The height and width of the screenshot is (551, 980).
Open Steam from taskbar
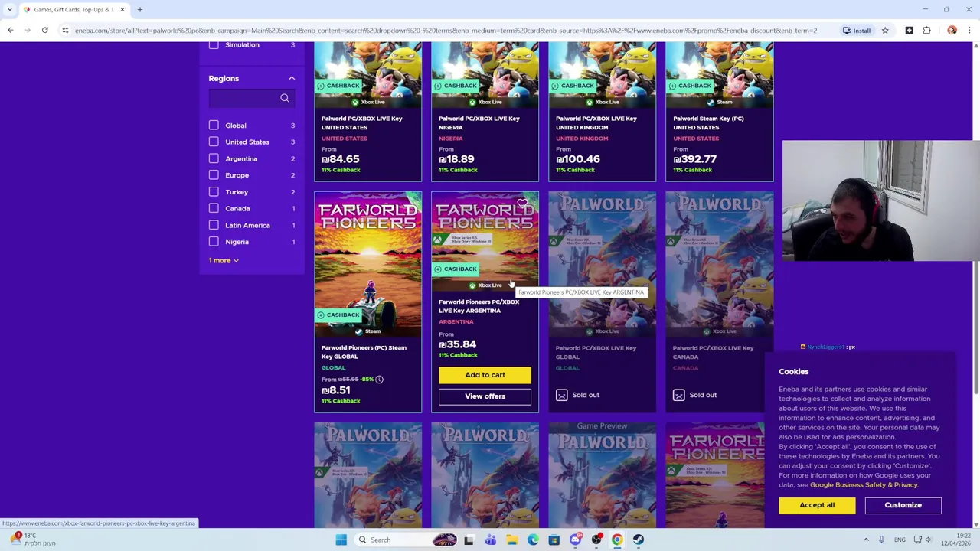tap(639, 540)
